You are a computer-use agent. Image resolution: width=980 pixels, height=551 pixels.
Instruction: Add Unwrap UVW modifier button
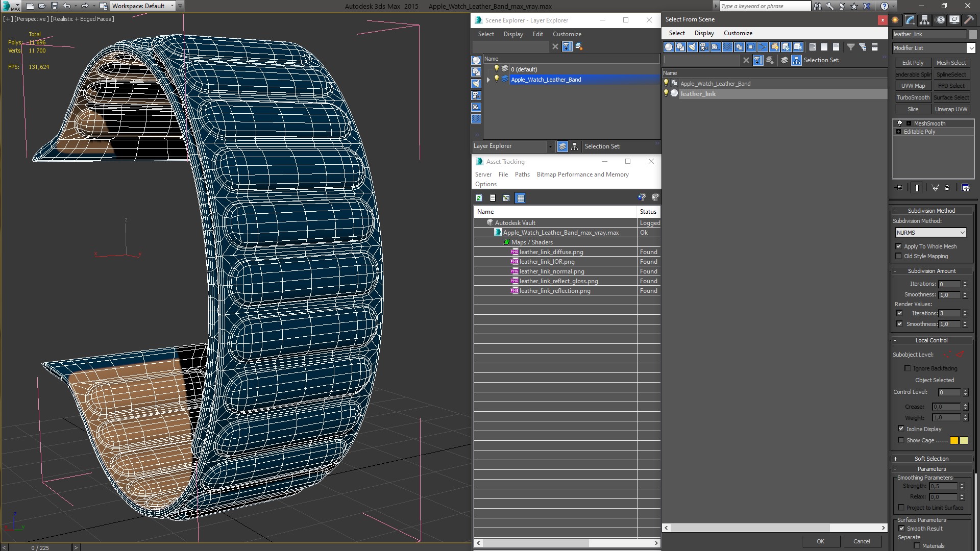click(x=951, y=109)
